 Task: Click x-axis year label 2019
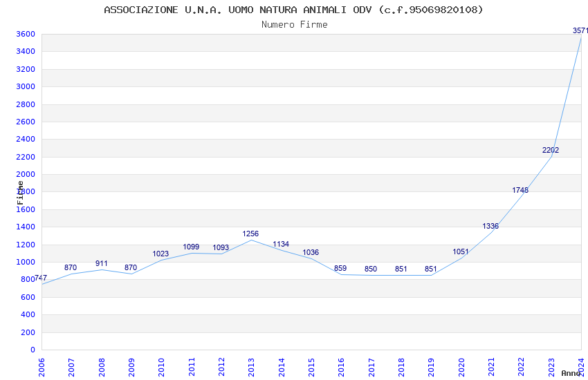431,368
